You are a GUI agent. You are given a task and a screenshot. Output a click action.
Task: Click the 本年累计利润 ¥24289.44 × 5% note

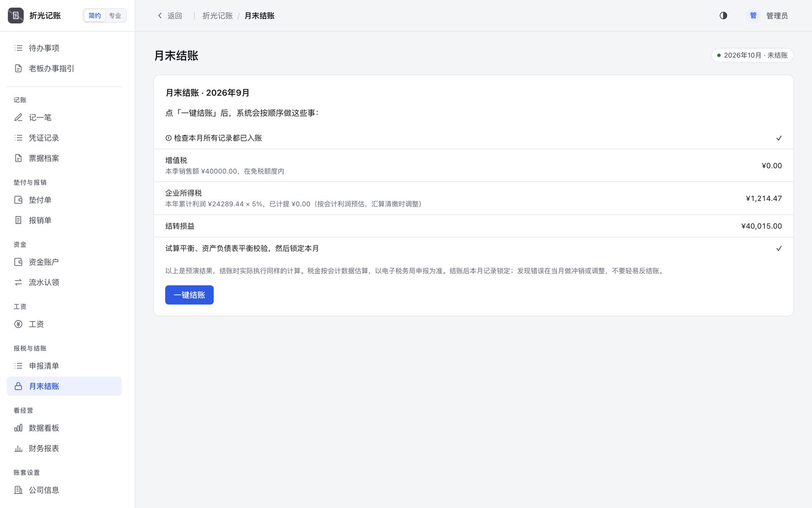(x=293, y=204)
